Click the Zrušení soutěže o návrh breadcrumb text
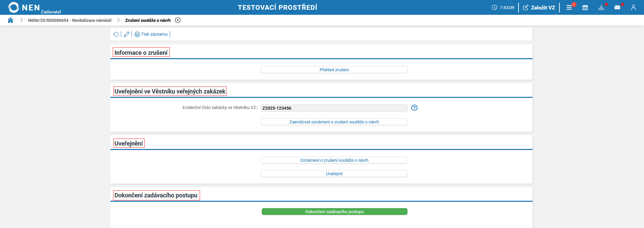 click(148, 21)
